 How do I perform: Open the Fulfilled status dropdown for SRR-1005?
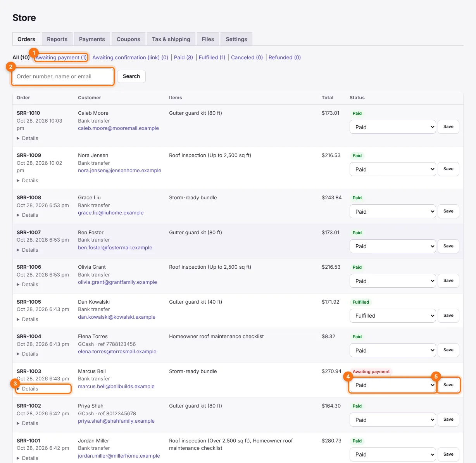click(393, 316)
